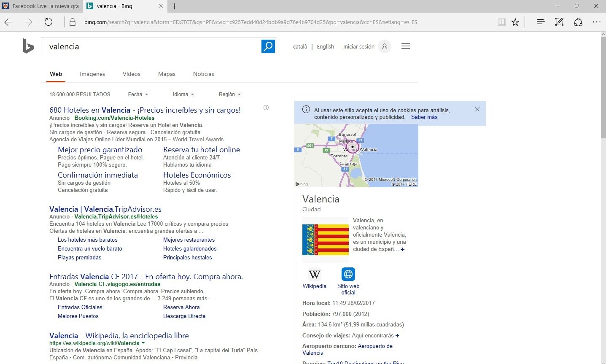Select the Web search tab

tap(56, 74)
